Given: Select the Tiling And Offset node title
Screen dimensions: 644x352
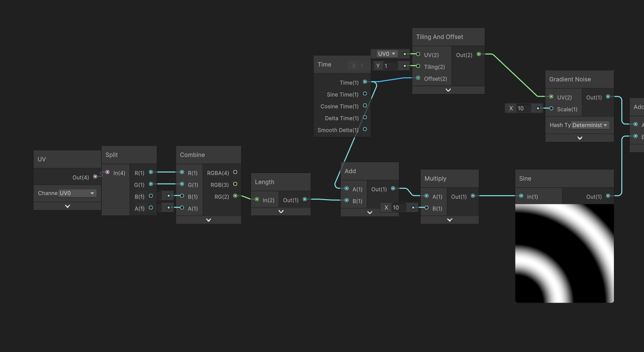Looking at the screenshot, I should 439,37.
